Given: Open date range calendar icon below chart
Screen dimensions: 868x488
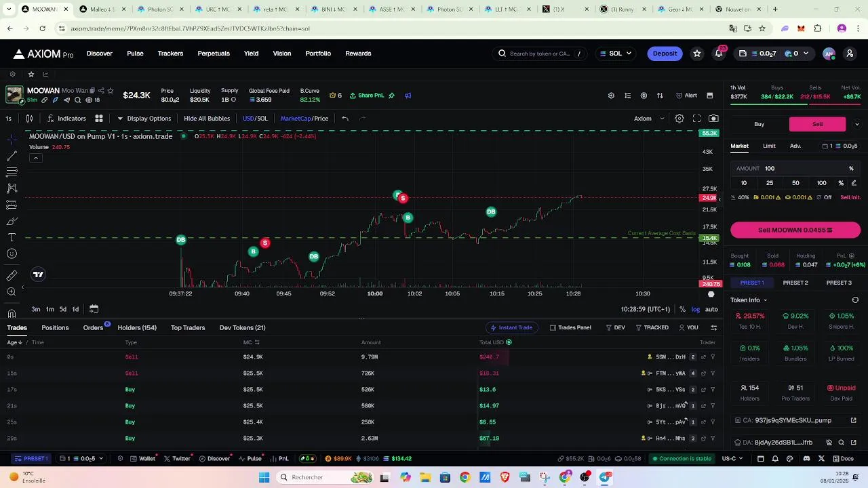Looking at the screenshot, I should click(x=94, y=309).
